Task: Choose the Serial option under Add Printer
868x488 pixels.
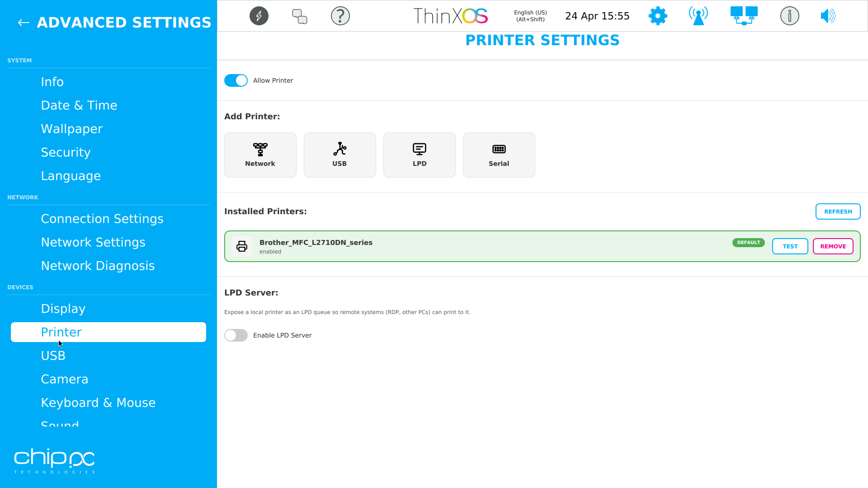Action: 499,155
